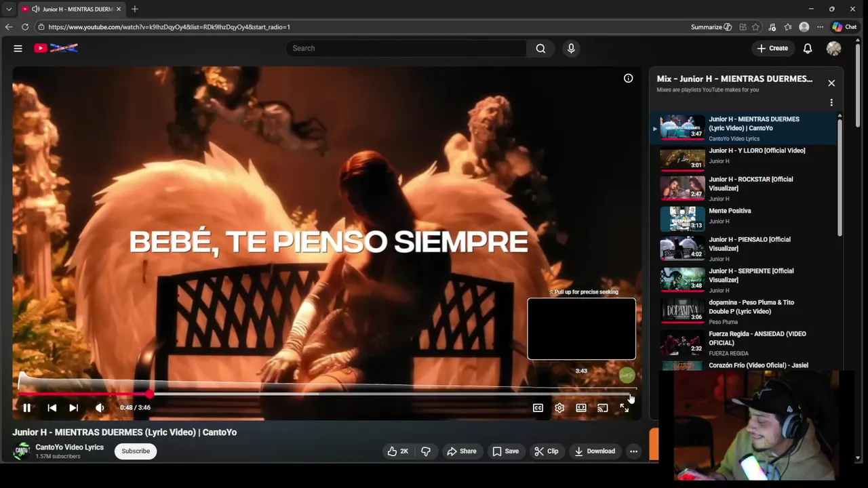The height and width of the screenshot is (488, 868).
Task: Open a new browser tab
Action: click(x=134, y=9)
